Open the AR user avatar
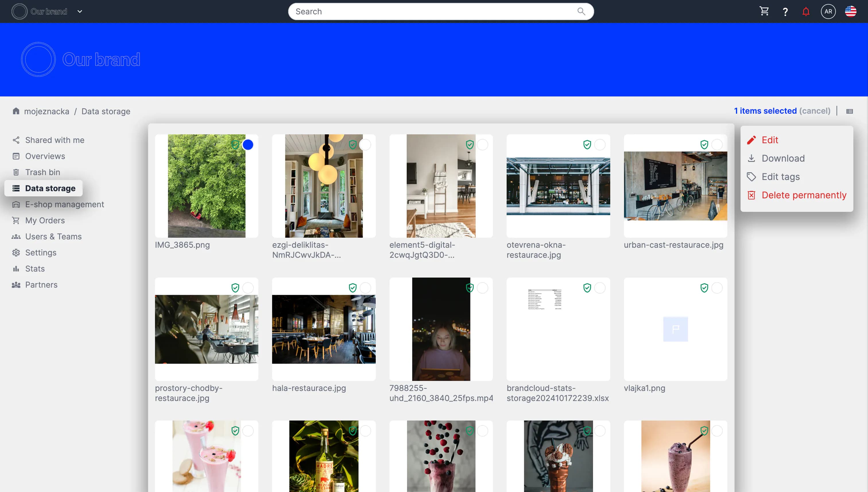Viewport: 868px width, 492px height. pyautogui.click(x=828, y=11)
